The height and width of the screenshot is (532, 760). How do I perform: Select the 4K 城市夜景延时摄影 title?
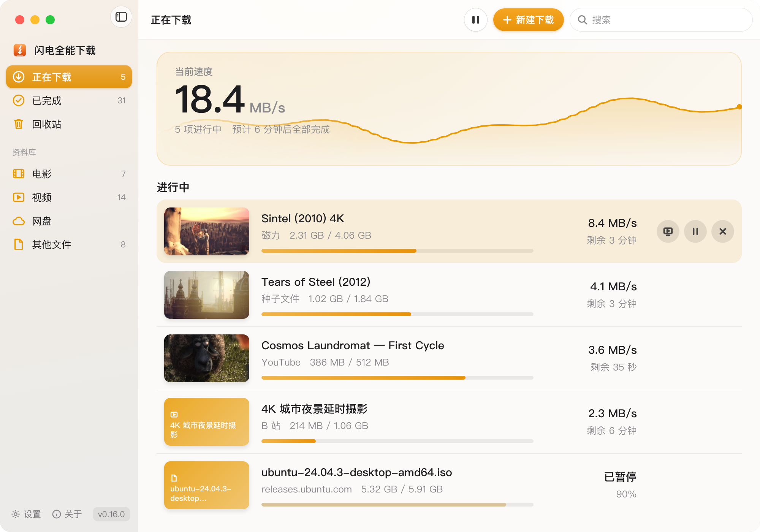click(315, 409)
